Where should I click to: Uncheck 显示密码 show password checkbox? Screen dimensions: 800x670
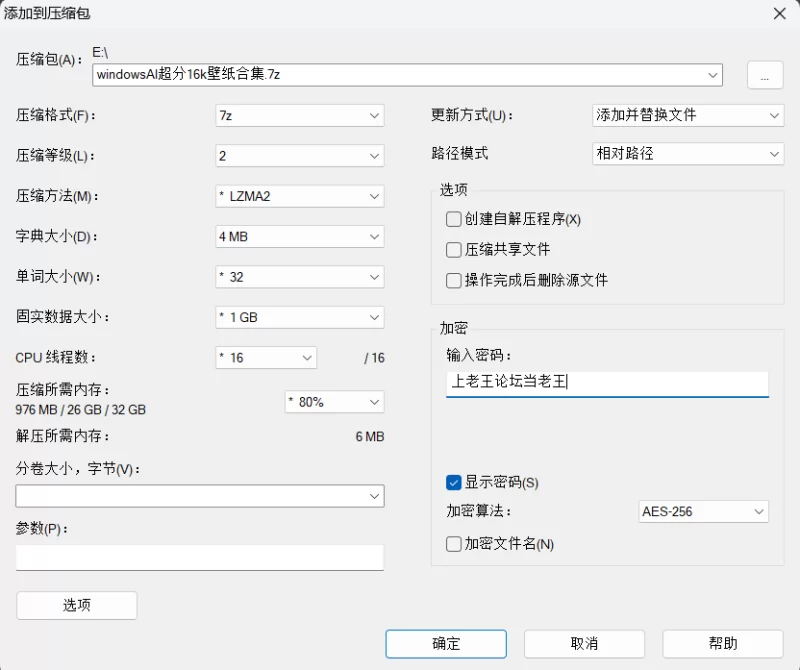(454, 482)
